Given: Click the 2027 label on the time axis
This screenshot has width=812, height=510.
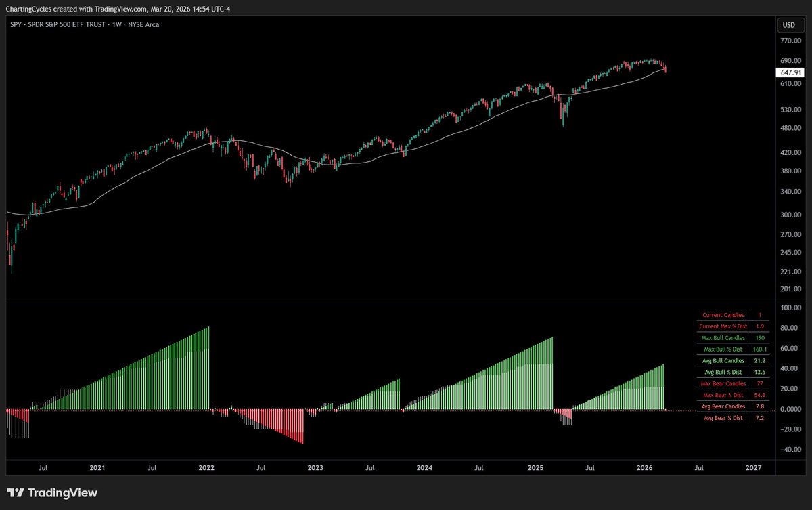Looking at the screenshot, I should coord(753,468).
